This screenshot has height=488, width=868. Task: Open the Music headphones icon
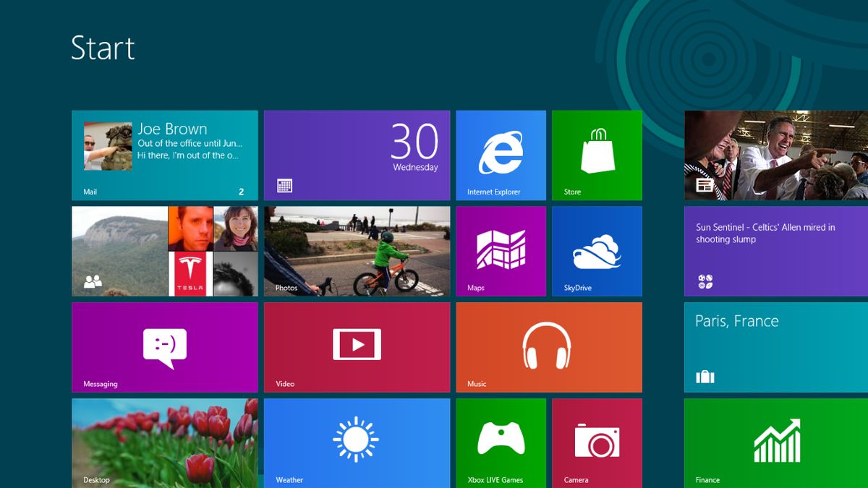pos(547,345)
